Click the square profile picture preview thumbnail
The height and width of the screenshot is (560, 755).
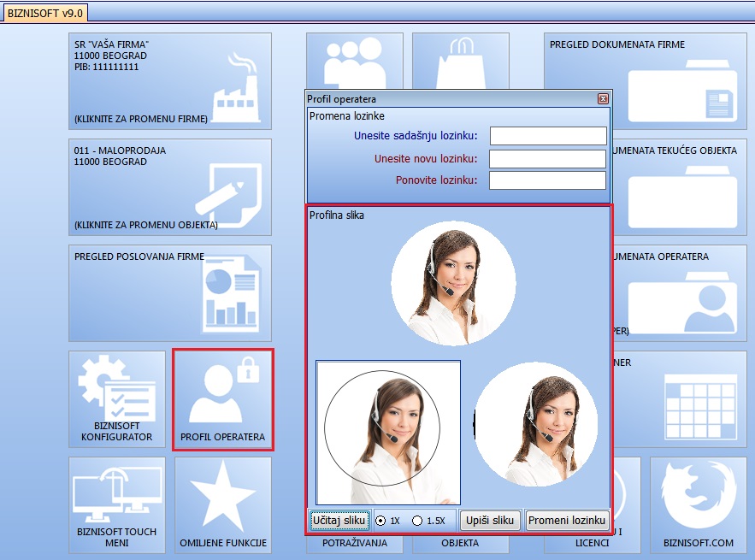coord(388,433)
